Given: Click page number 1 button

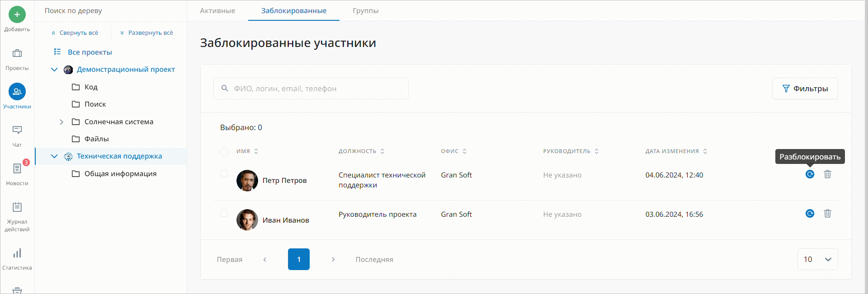Looking at the screenshot, I should 299,259.
